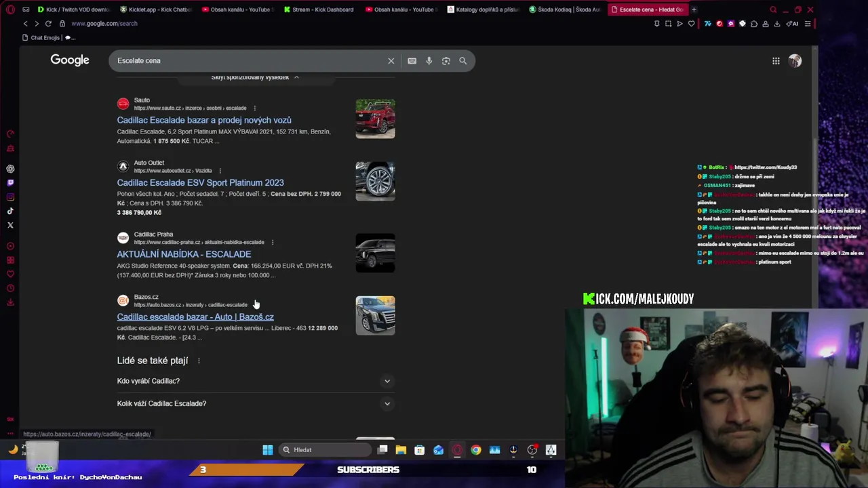
Task: Switch to Škoda Kodiaq tab
Action: coord(565,9)
